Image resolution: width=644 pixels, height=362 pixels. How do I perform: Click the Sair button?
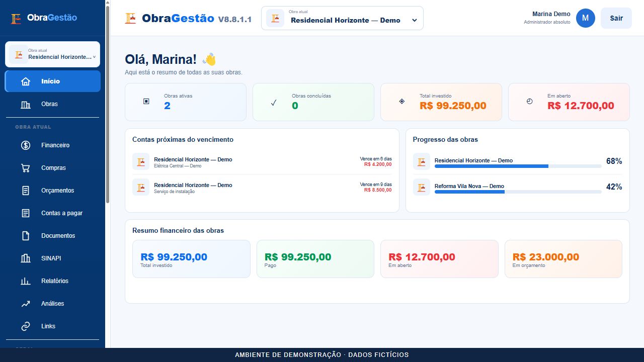pos(616,18)
